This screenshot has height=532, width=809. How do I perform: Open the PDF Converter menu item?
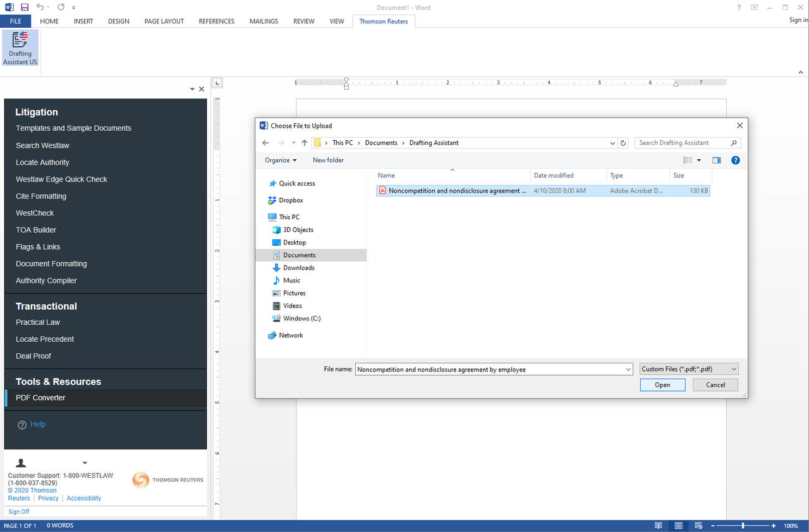point(40,397)
